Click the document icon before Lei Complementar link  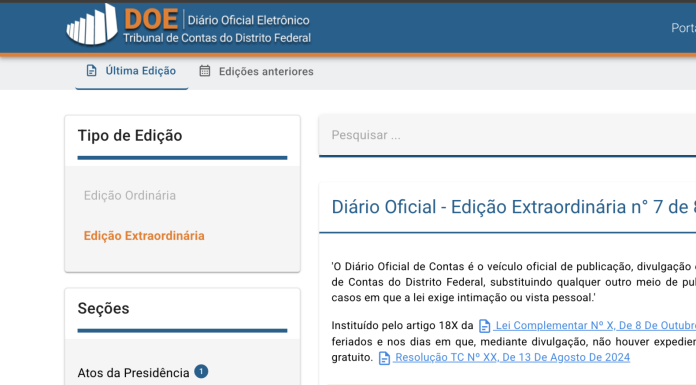tap(484, 326)
